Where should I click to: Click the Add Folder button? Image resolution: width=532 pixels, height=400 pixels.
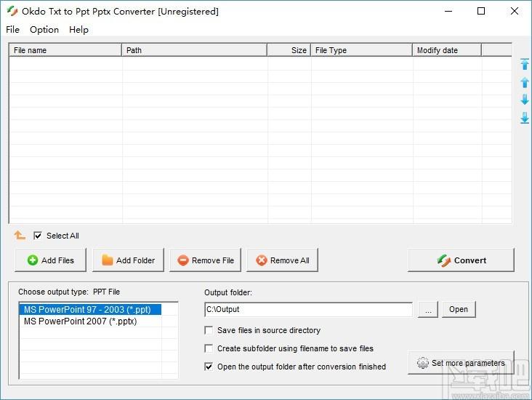[128, 260]
